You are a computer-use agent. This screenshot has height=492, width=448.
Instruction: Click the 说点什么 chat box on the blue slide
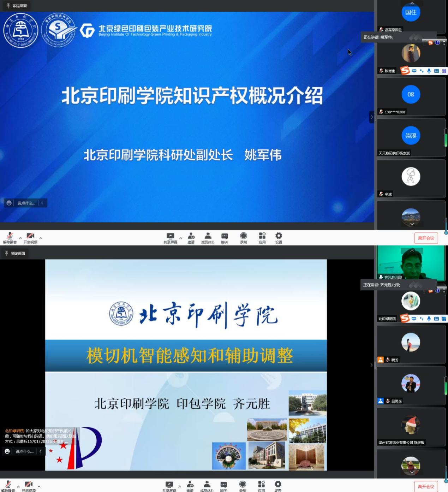tap(26, 203)
